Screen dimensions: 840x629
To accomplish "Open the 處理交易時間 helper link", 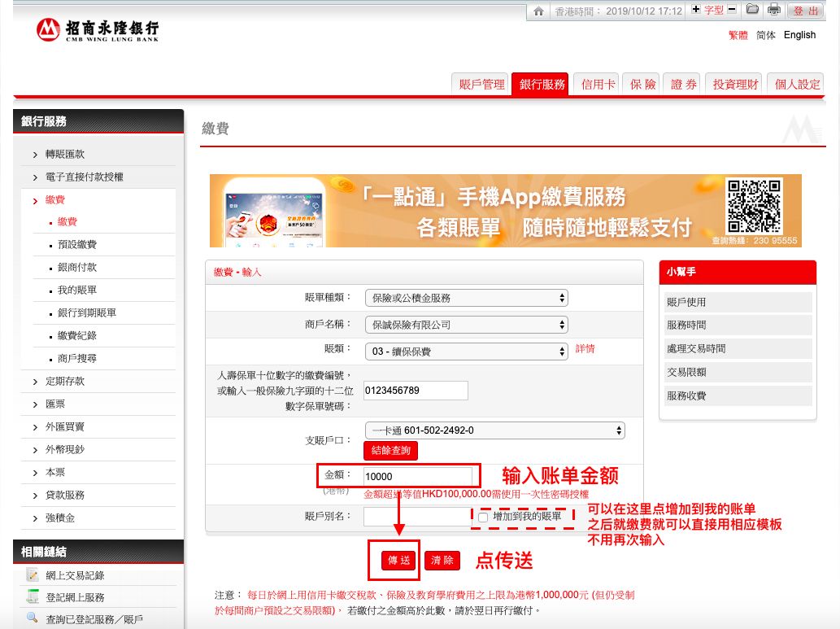I will point(738,348).
